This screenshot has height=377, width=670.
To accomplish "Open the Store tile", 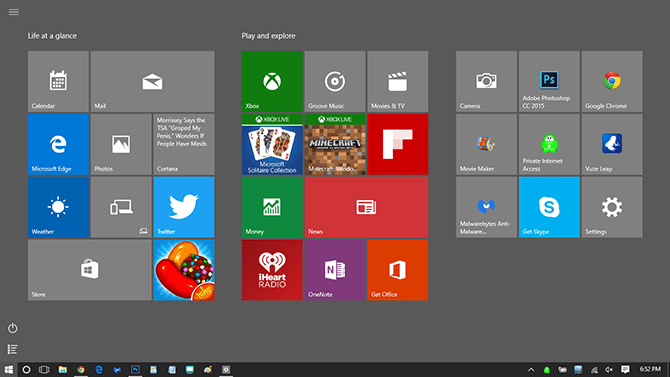I will coord(90,270).
